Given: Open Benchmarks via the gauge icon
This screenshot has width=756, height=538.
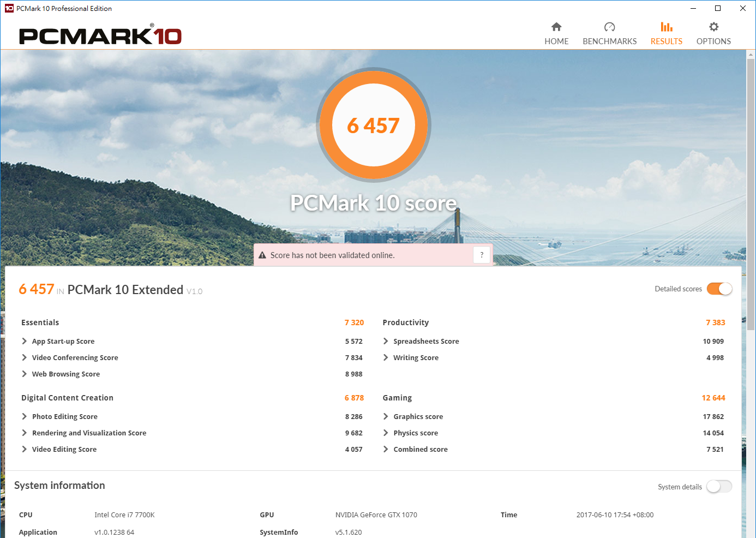Looking at the screenshot, I should (x=609, y=27).
